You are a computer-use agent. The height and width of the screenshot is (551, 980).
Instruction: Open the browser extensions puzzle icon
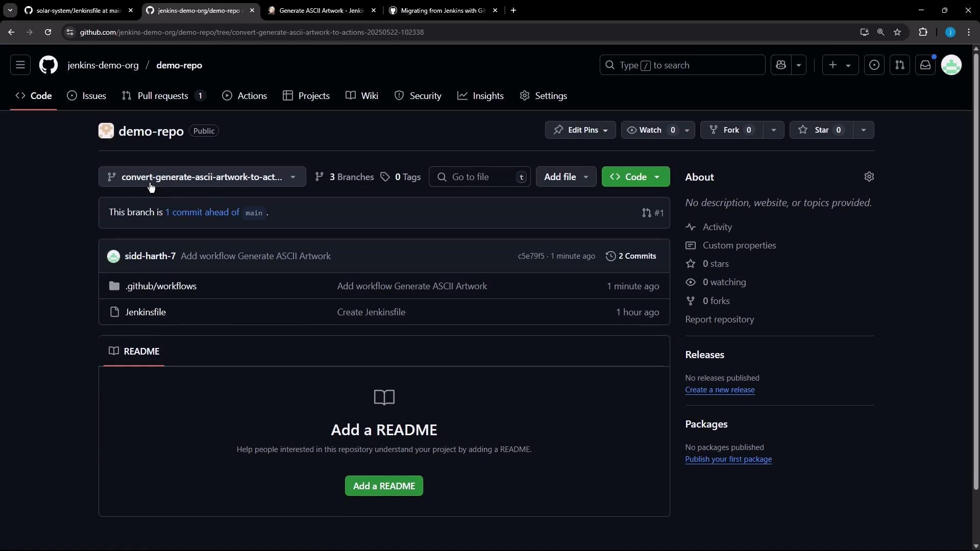tap(923, 32)
